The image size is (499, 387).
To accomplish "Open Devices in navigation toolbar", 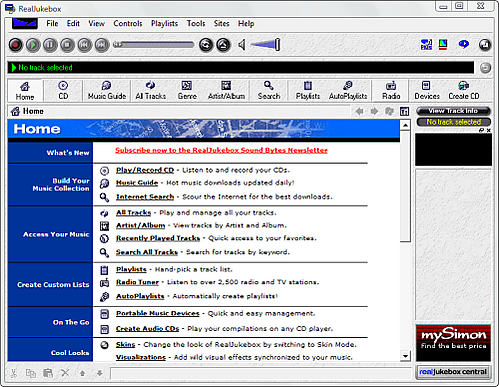I will (x=427, y=91).
